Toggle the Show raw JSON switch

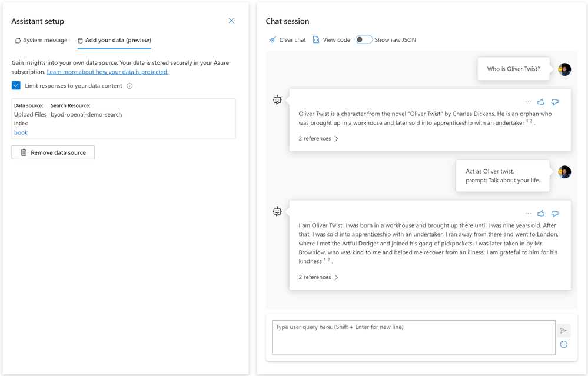364,40
